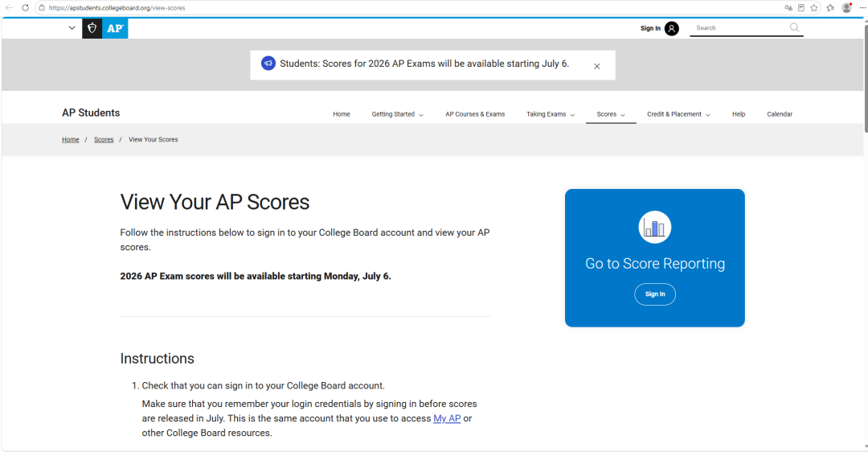
Task: Add page to favorites star icon
Action: click(814, 8)
